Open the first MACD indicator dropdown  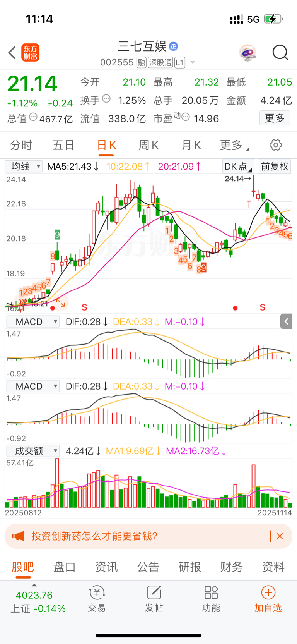coord(33,322)
